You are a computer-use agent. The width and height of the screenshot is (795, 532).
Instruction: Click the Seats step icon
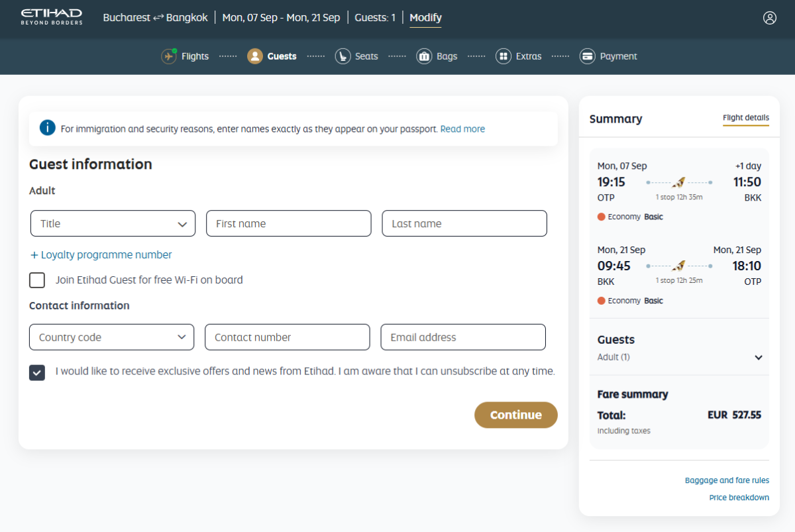click(x=343, y=56)
